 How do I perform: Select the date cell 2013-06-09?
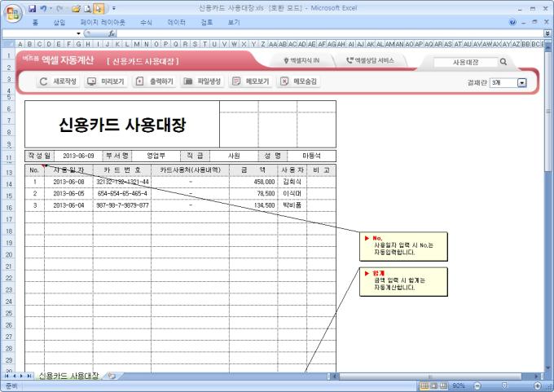click(x=78, y=156)
